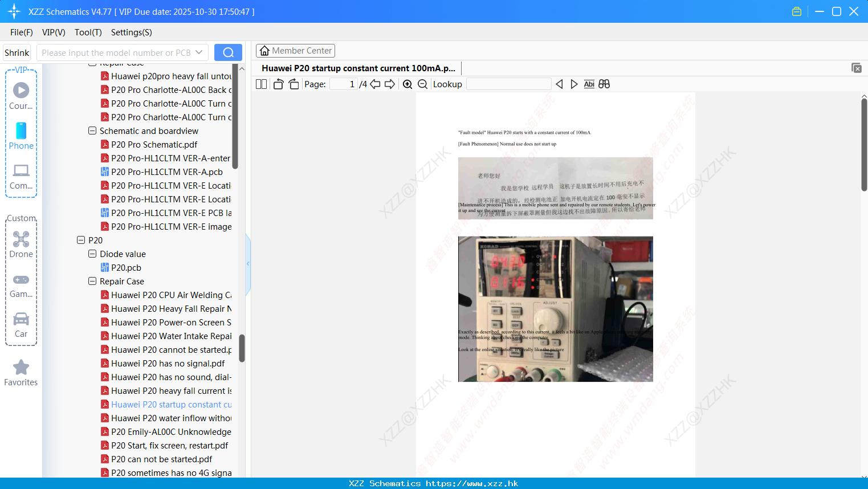Find next lookup match triangle
The width and height of the screenshot is (868, 489).
point(574,84)
